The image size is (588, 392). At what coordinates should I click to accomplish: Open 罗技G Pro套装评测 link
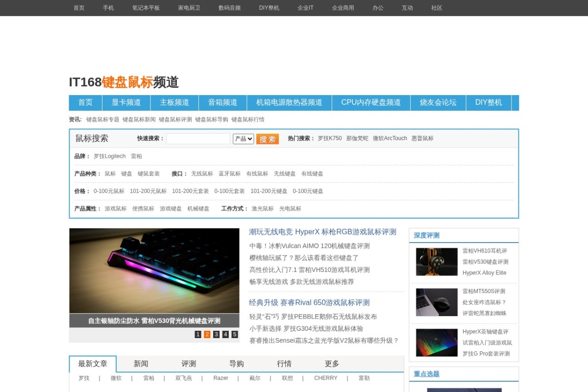coord(486,354)
